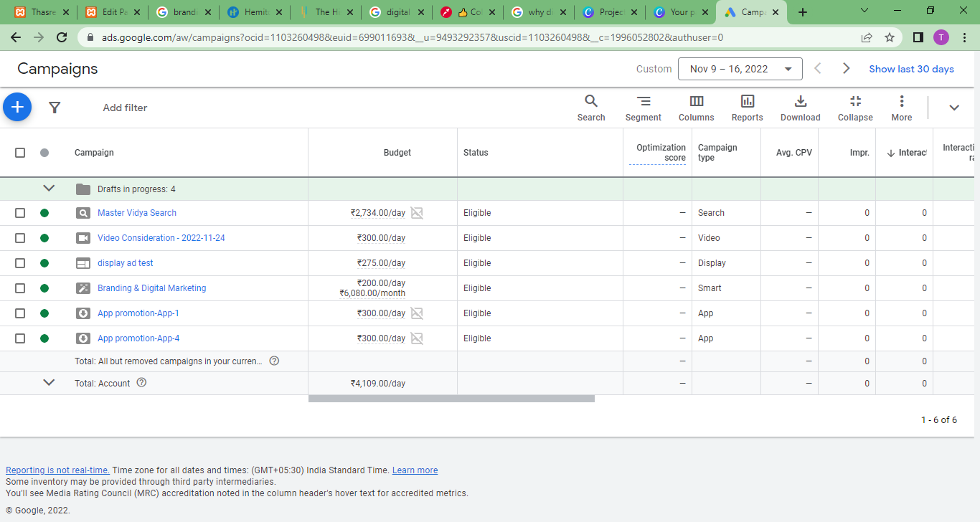Open the Nov 9 – 16, 2022 date dropdown
Image resolution: width=980 pixels, height=522 pixels.
tap(740, 69)
